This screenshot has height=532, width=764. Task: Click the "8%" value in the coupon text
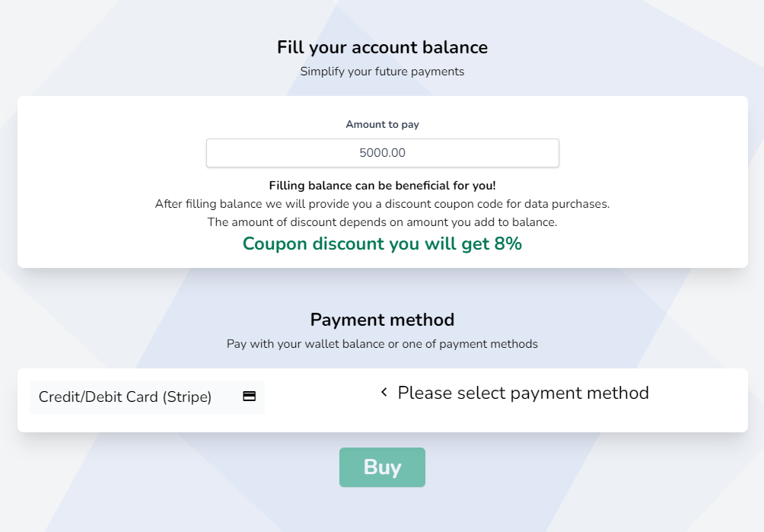click(x=505, y=244)
